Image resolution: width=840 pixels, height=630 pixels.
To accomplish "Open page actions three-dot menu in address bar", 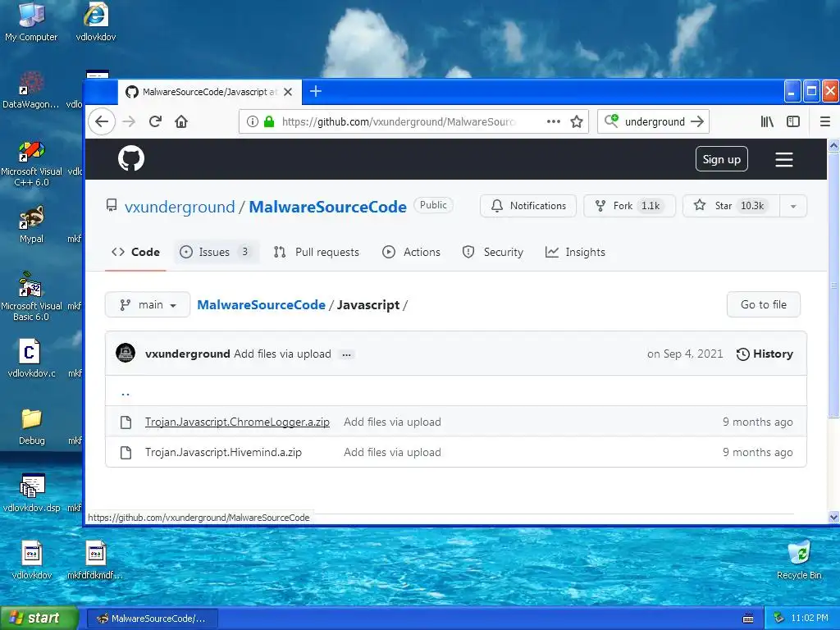I will coord(554,121).
